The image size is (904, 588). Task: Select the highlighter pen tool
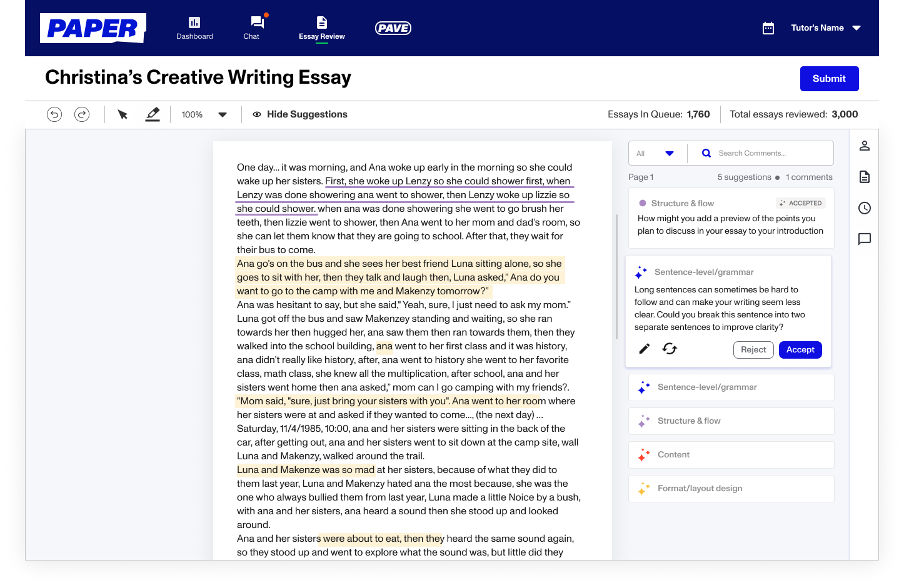[153, 114]
